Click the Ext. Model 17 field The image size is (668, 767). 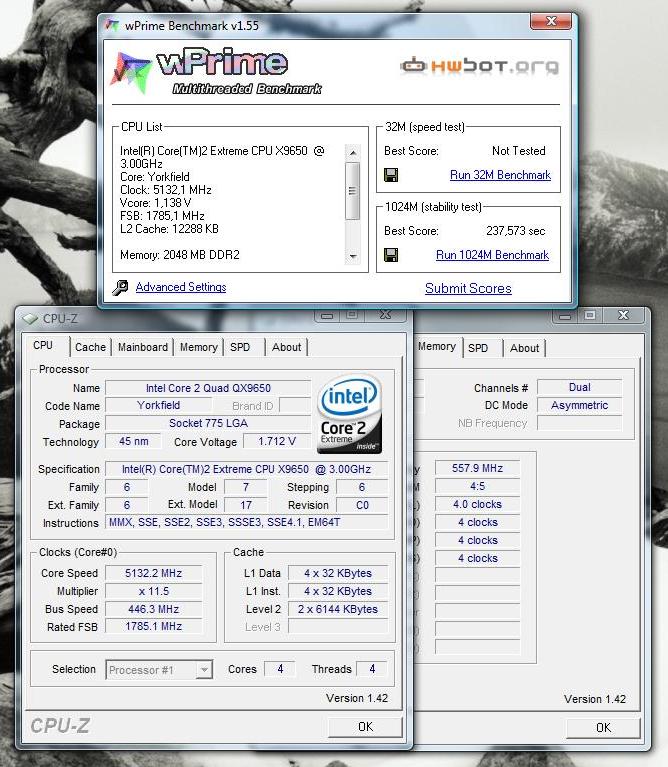pos(246,505)
